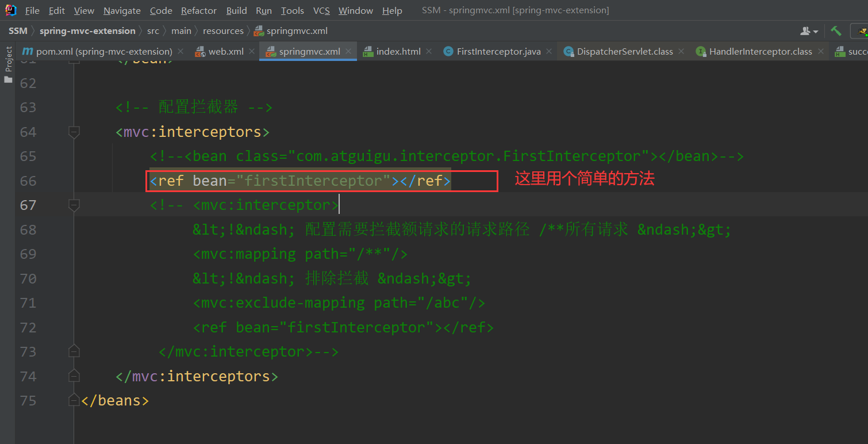868x444 pixels.
Task: Click line number 66 in the gutter
Action: click(x=28, y=181)
